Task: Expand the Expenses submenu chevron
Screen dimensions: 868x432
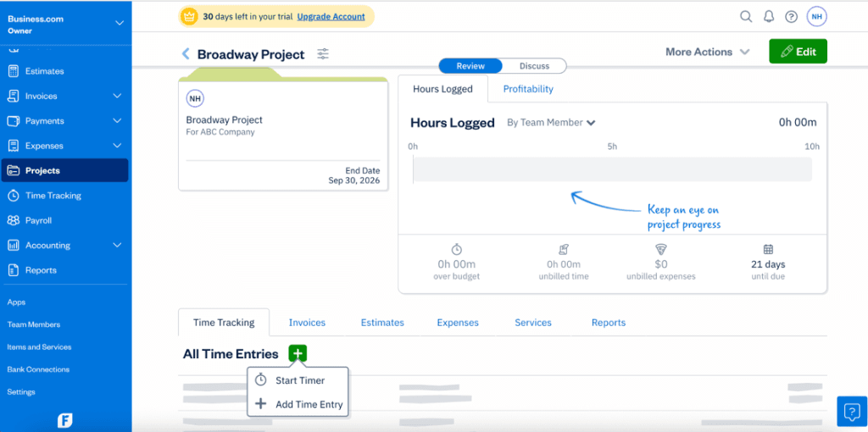Action: 117,146
